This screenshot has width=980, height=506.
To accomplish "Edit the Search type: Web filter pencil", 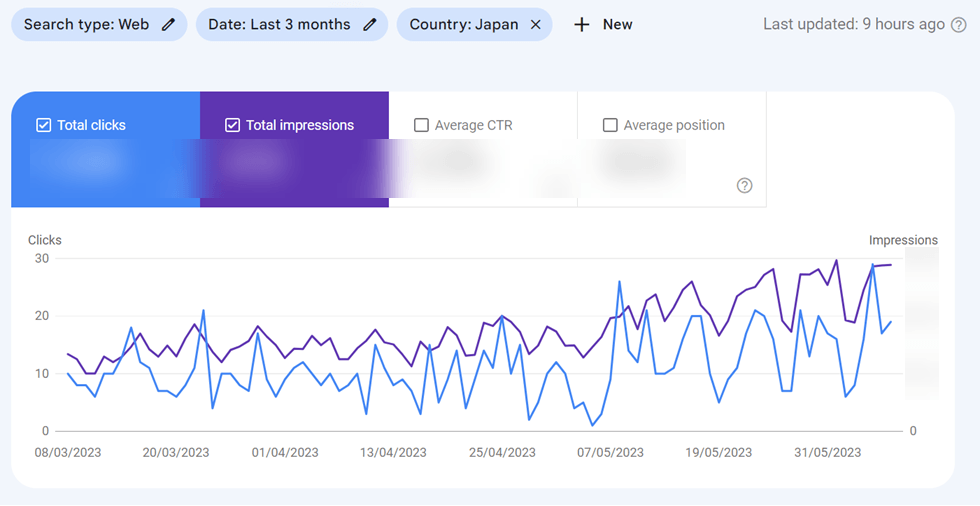I will tap(168, 24).
